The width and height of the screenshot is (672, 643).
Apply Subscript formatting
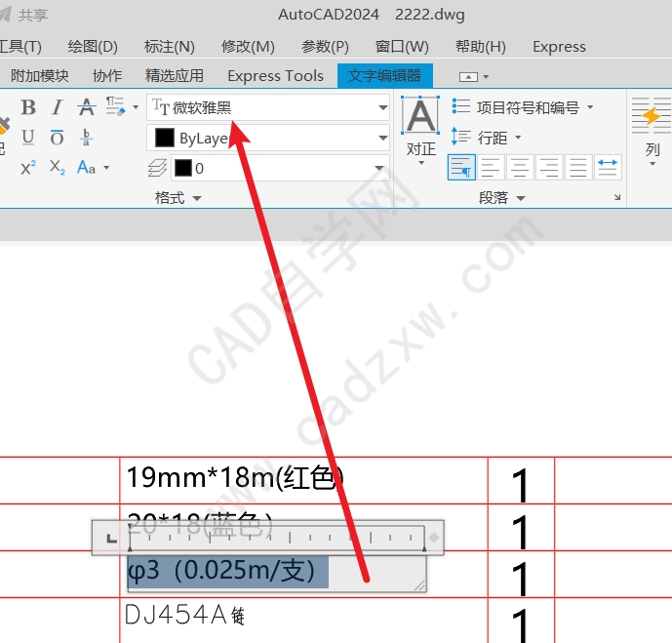pyautogui.click(x=57, y=167)
